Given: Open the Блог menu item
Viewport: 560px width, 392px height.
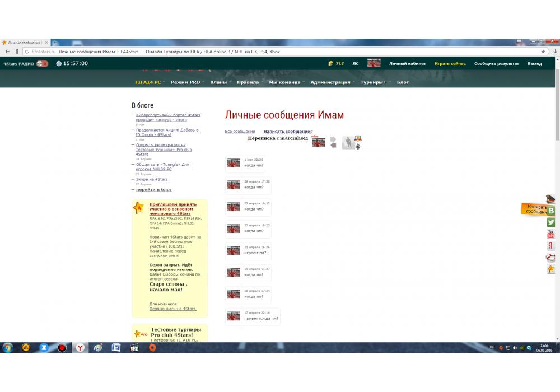Looking at the screenshot, I should (x=403, y=82).
